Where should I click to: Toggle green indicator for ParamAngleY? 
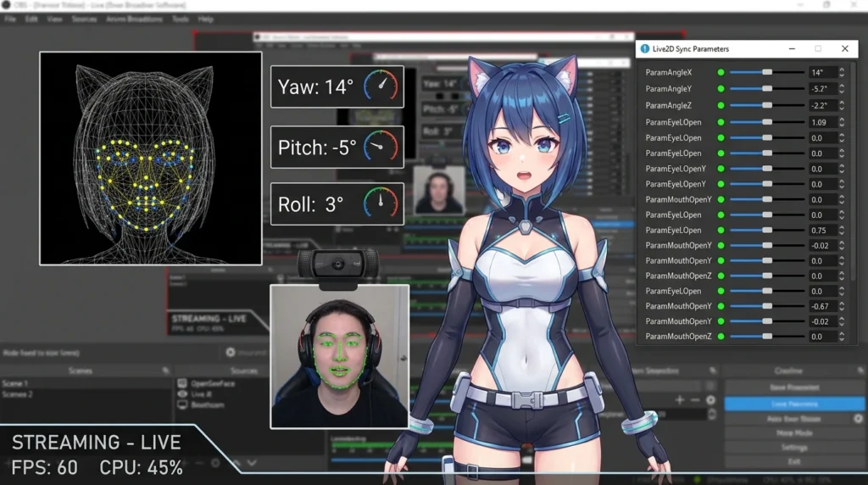[721, 88]
